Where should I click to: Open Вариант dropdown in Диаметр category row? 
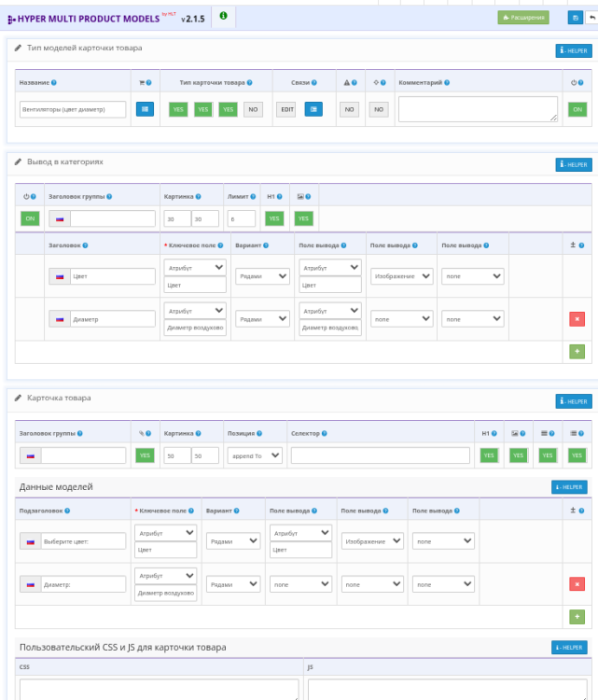point(261,319)
